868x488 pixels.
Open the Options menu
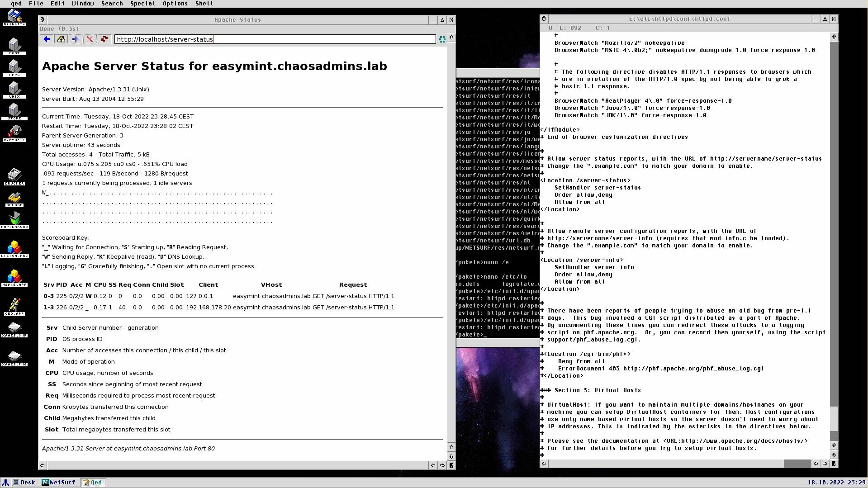[x=175, y=4]
